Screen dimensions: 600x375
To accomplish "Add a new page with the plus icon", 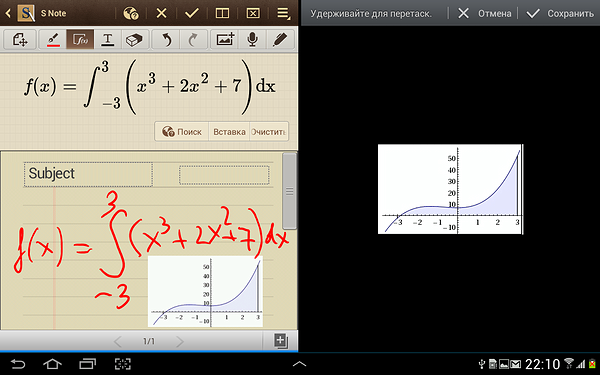I will tap(280, 341).
